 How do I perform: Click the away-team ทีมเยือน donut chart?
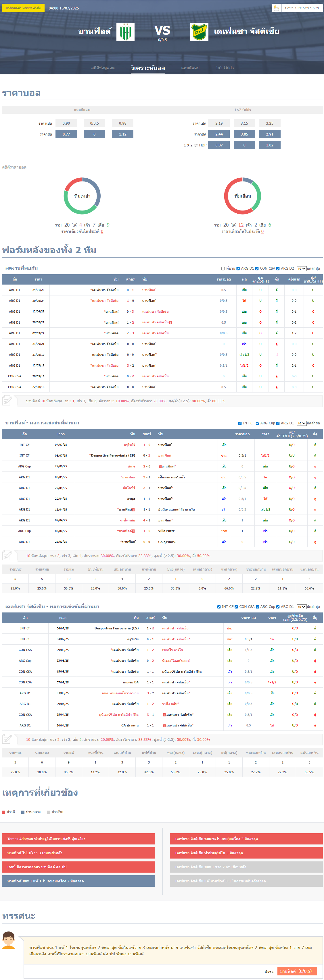point(243,196)
